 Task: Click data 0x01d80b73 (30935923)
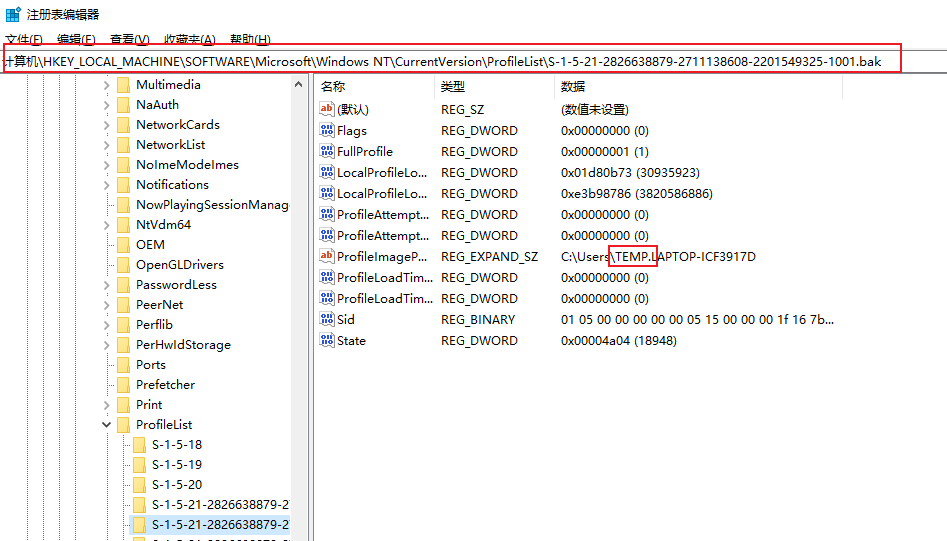click(630, 172)
